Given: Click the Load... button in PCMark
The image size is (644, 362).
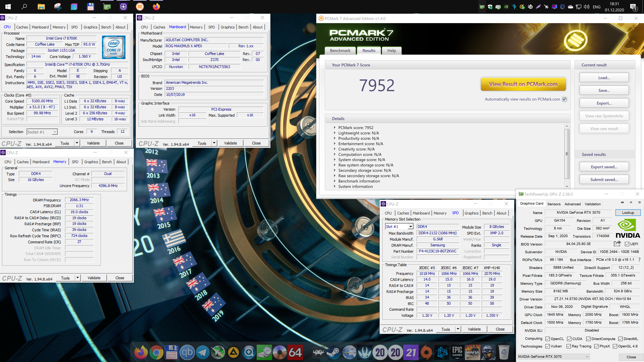Looking at the screenshot, I should pos(604,78).
